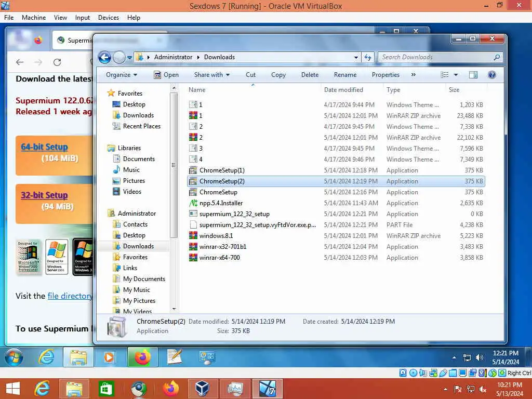Image resolution: width=532 pixels, height=399 pixels.
Task: Open the host Store taskbar icon
Action: click(x=106, y=389)
